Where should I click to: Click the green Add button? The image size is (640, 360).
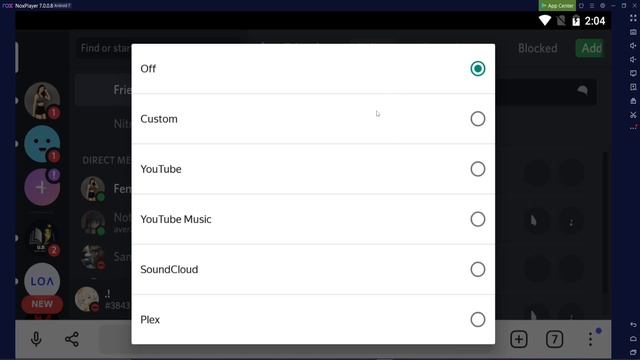pos(590,48)
